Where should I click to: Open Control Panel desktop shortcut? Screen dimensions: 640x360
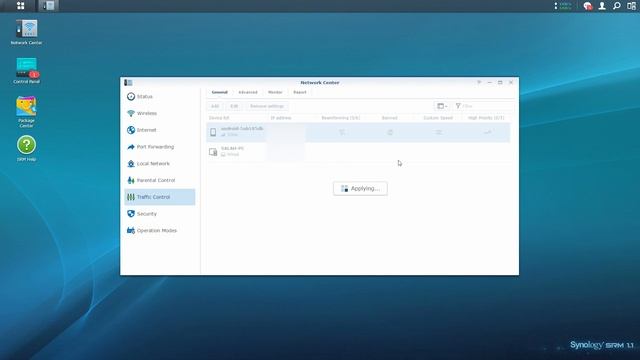point(27,71)
